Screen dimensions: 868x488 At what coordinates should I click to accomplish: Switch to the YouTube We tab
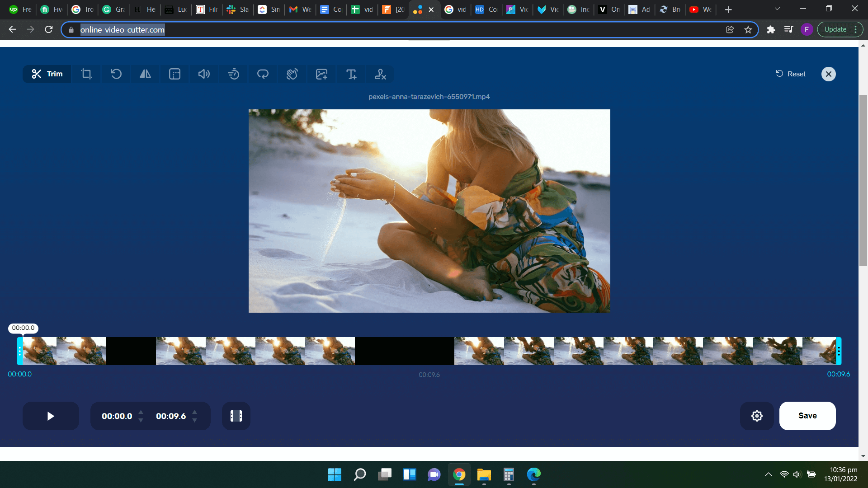pyautogui.click(x=701, y=9)
